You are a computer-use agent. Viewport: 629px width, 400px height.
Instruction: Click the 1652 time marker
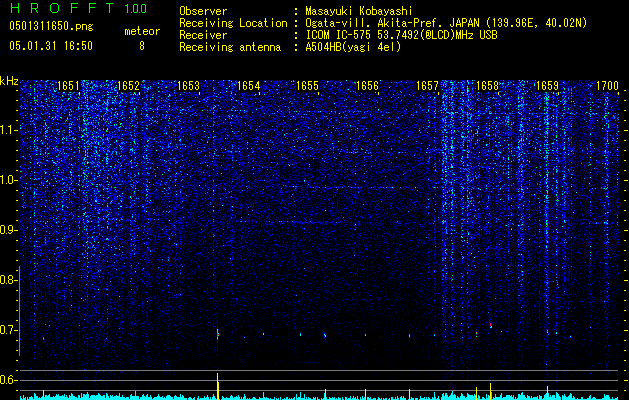click(128, 86)
